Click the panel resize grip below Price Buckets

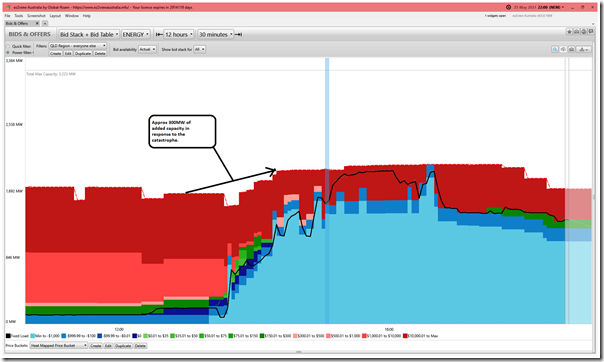coord(299,352)
